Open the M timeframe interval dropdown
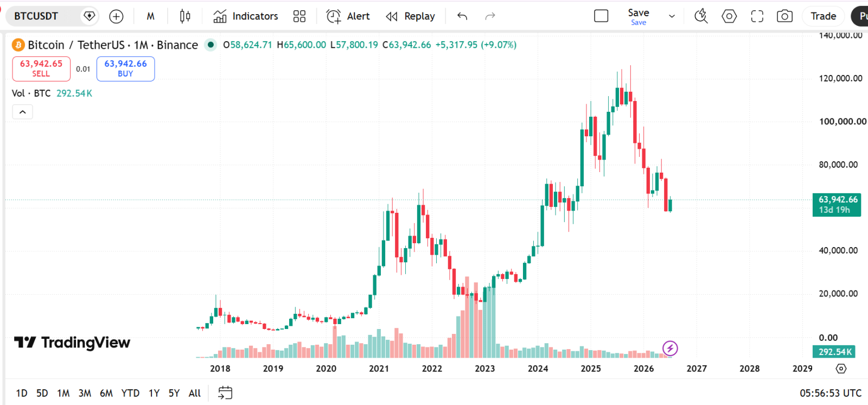This screenshot has height=405, width=868. click(150, 16)
